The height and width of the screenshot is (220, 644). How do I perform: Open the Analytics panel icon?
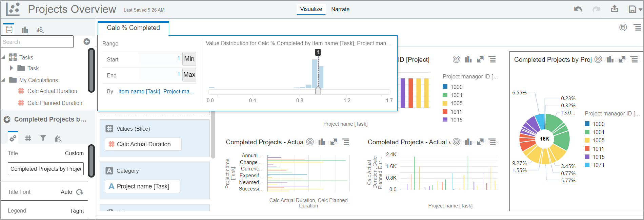click(40, 30)
